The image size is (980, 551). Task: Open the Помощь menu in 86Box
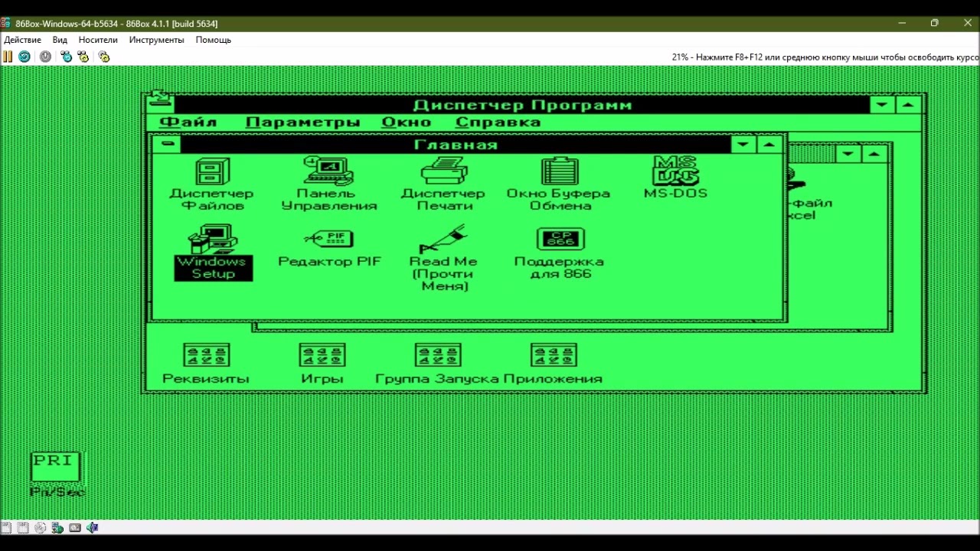(213, 40)
